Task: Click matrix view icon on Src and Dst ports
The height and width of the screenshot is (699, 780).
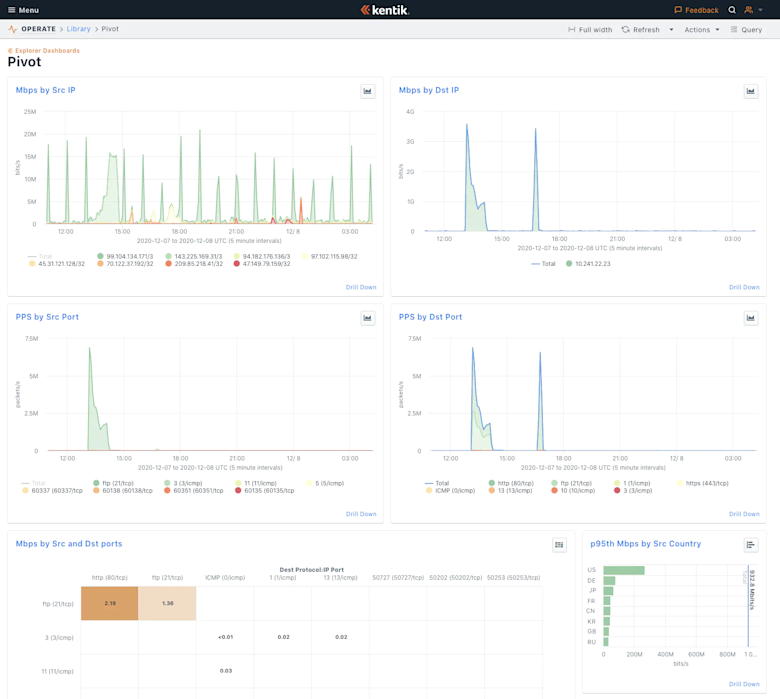Action: pos(559,545)
